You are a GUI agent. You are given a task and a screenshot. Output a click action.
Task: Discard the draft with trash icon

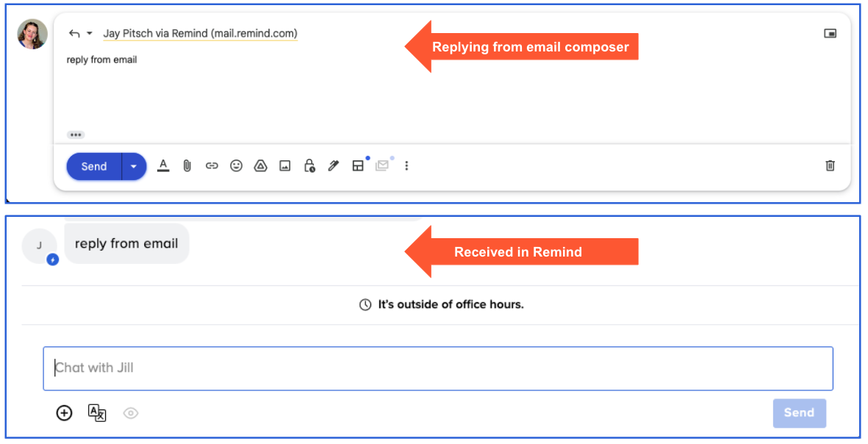(830, 166)
